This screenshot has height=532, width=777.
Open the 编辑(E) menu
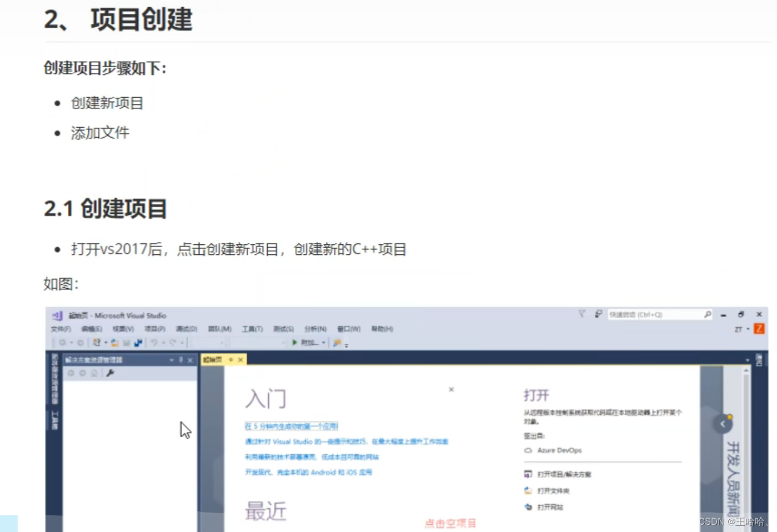[x=92, y=329]
